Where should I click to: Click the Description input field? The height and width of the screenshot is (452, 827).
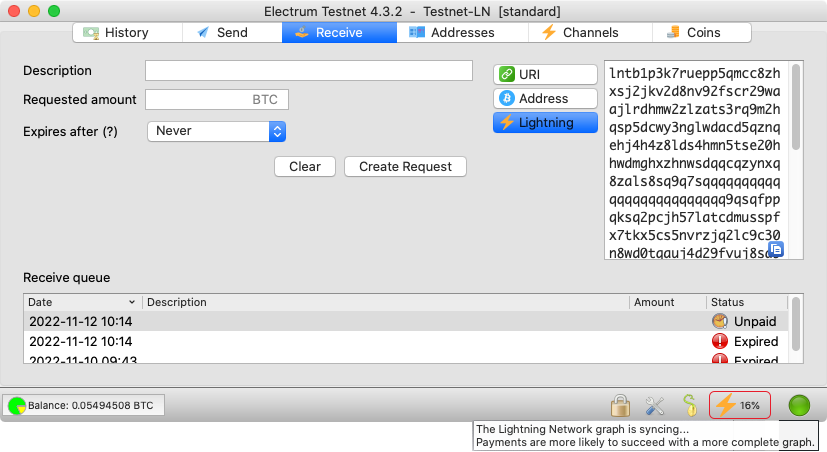pyautogui.click(x=309, y=71)
